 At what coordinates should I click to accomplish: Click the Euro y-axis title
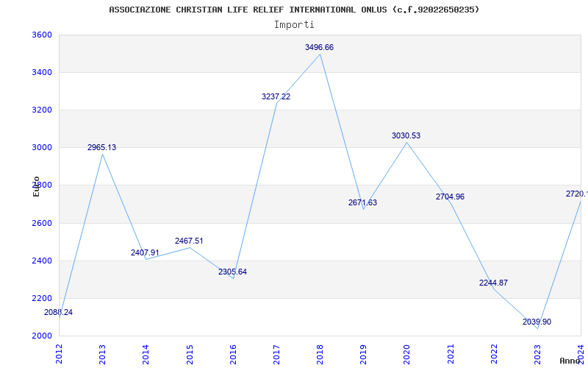pyautogui.click(x=36, y=186)
